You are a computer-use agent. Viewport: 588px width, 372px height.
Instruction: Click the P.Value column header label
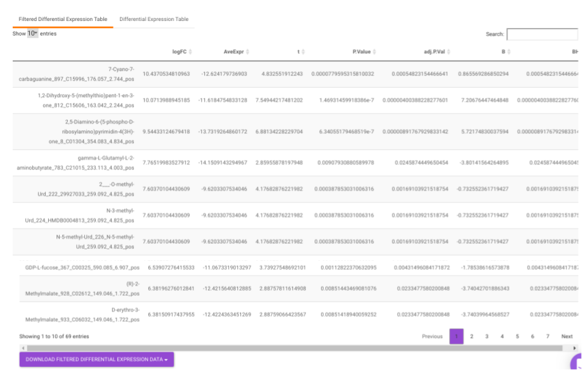[x=362, y=52]
